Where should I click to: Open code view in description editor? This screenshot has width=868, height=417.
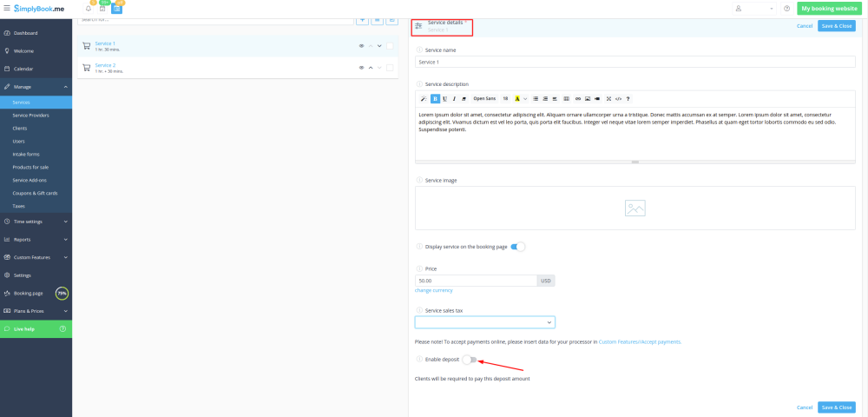(x=618, y=98)
